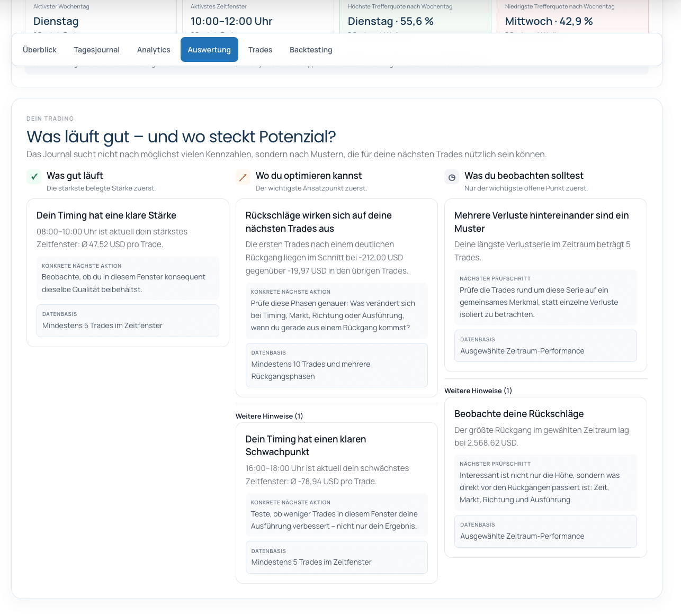The height and width of the screenshot is (616, 681).
Task: Open the Überblick tab
Action: (40, 50)
